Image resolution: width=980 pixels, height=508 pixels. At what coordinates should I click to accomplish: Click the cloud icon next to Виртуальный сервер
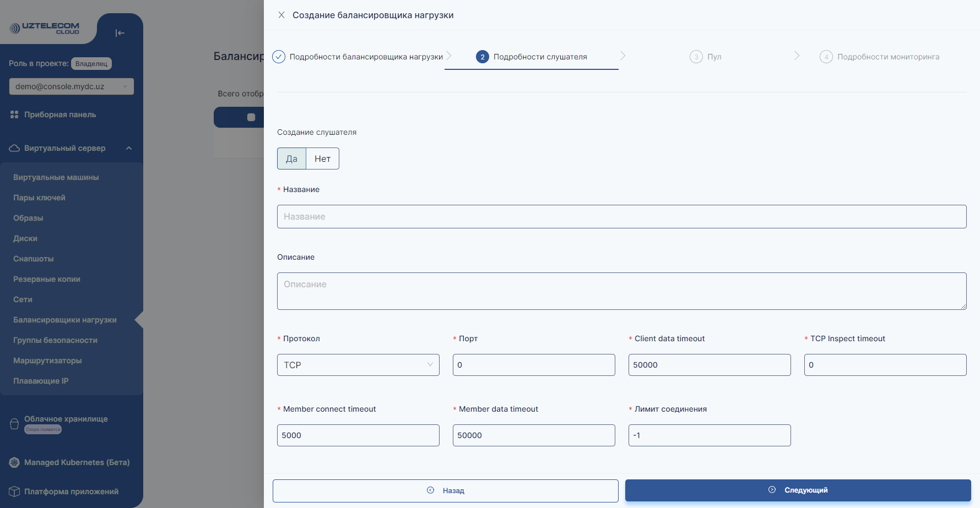pos(13,148)
